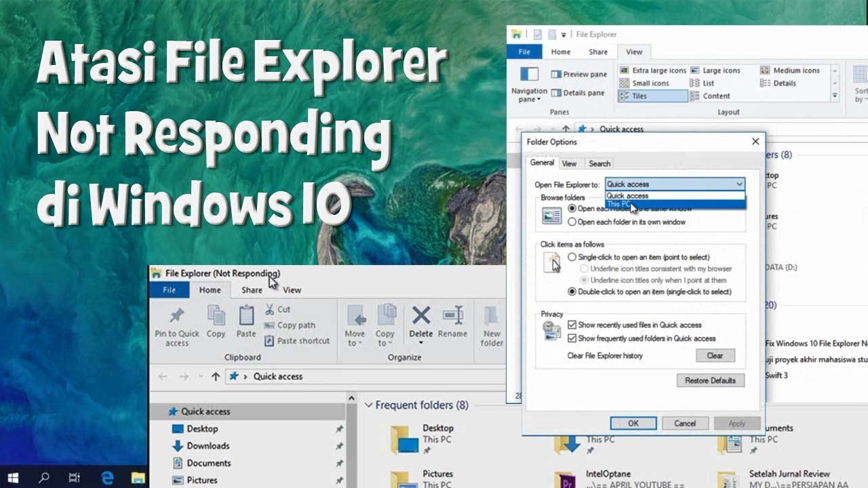Click Cancel in Folder Options
This screenshot has width=868, height=488.
point(685,423)
